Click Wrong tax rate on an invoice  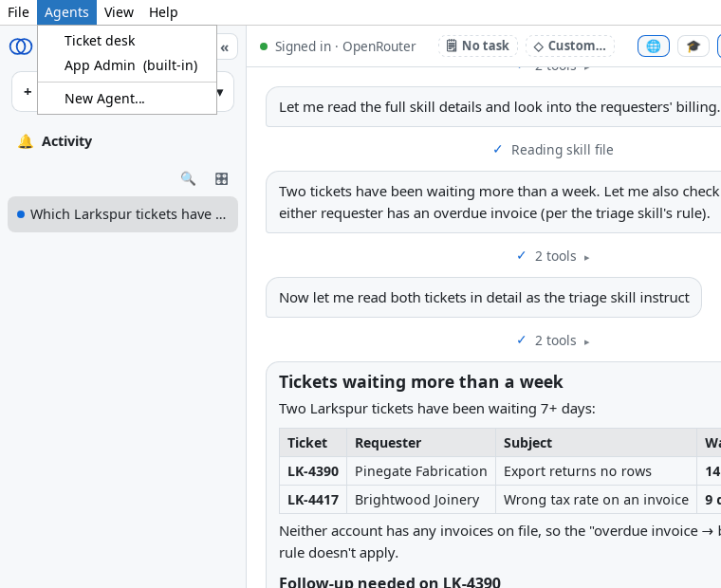pos(596,500)
